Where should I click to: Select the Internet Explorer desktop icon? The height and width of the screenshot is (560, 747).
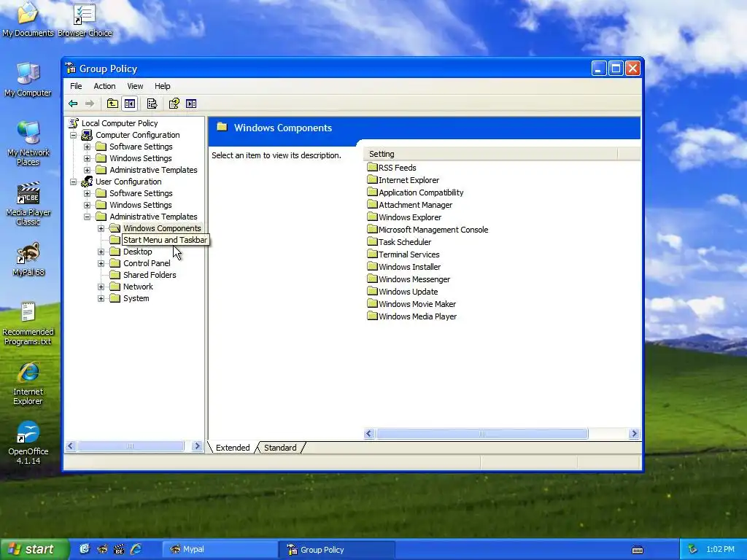28,384
